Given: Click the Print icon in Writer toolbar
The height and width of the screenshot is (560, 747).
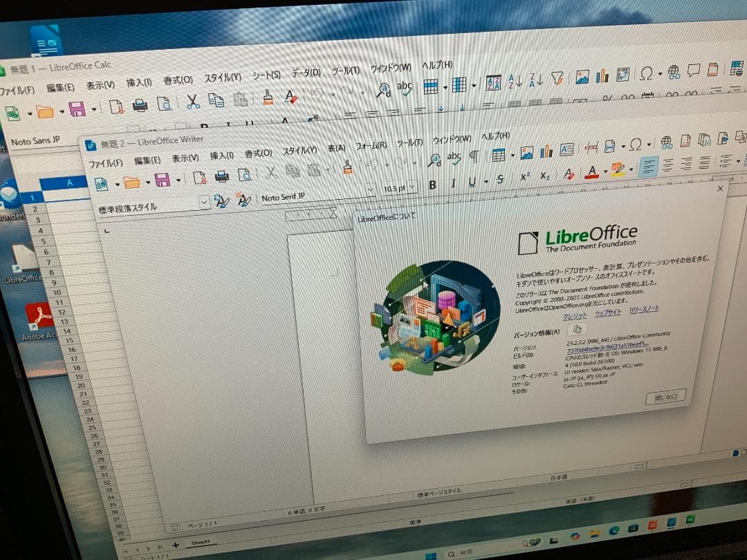Looking at the screenshot, I should click(221, 177).
